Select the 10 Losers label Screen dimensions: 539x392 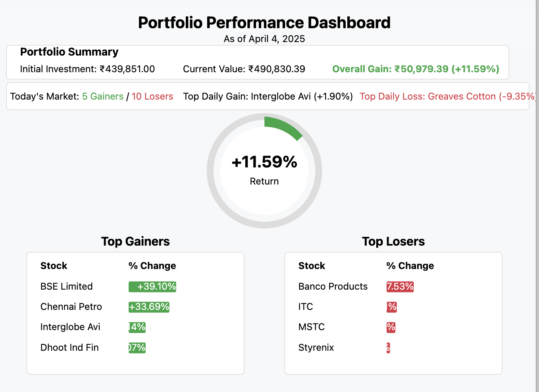[152, 96]
